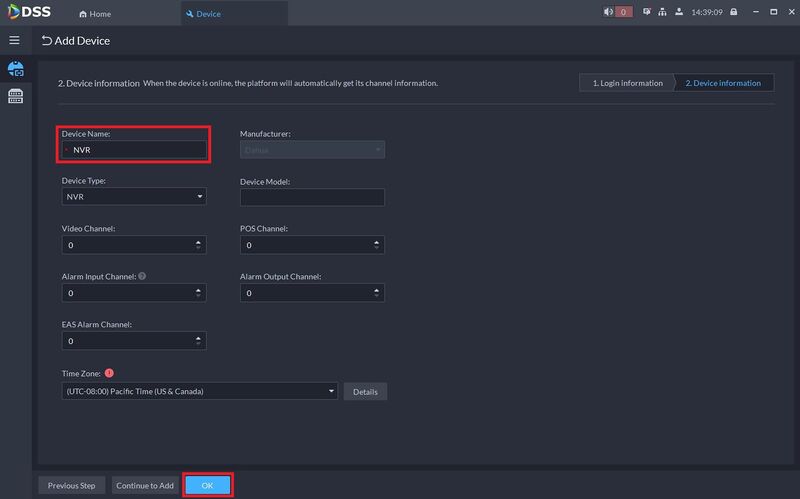Click the back arrow beside Add Device
Viewport: 800px width, 499px height.
46,41
